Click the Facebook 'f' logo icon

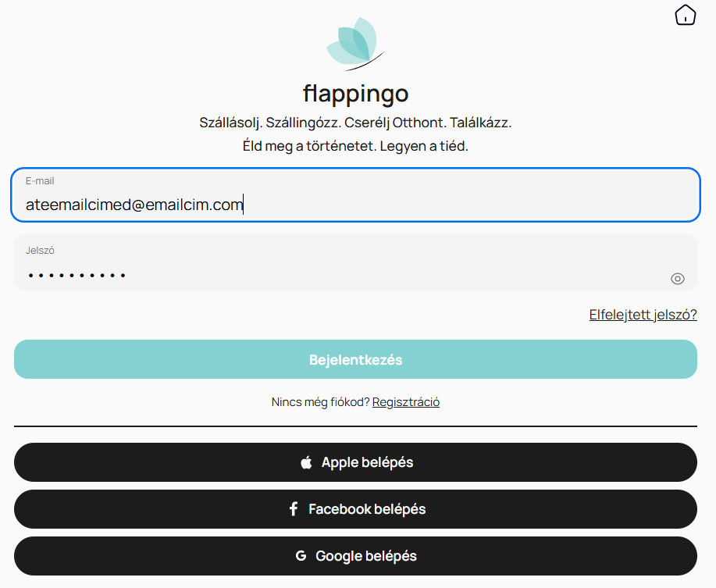(294, 509)
